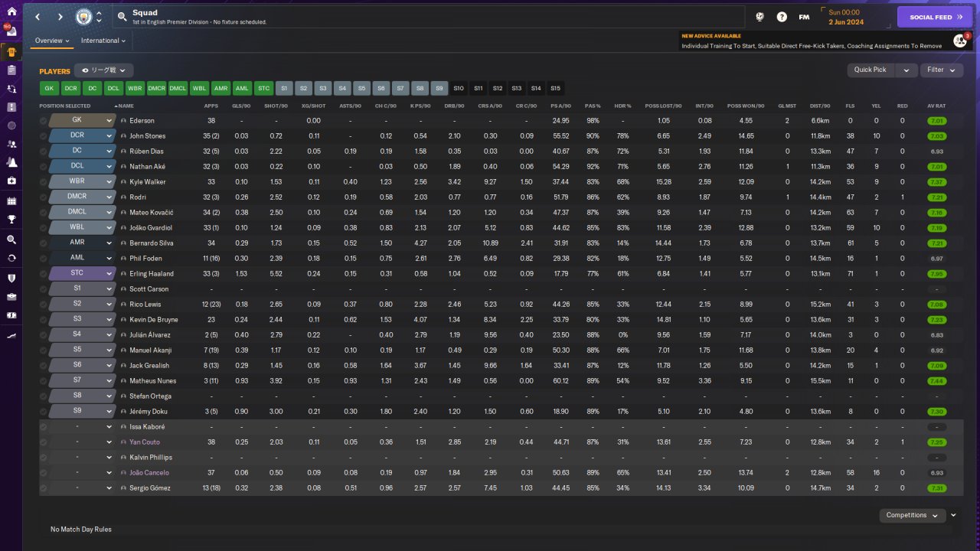Open Staff icon in sidebar
Screen dimensions: 980x551
pos(11,144)
